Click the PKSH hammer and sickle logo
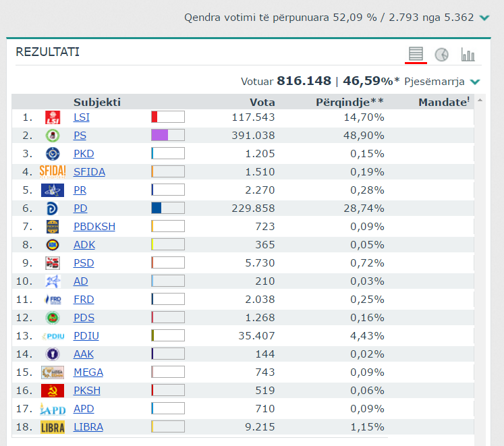 tap(53, 391)
